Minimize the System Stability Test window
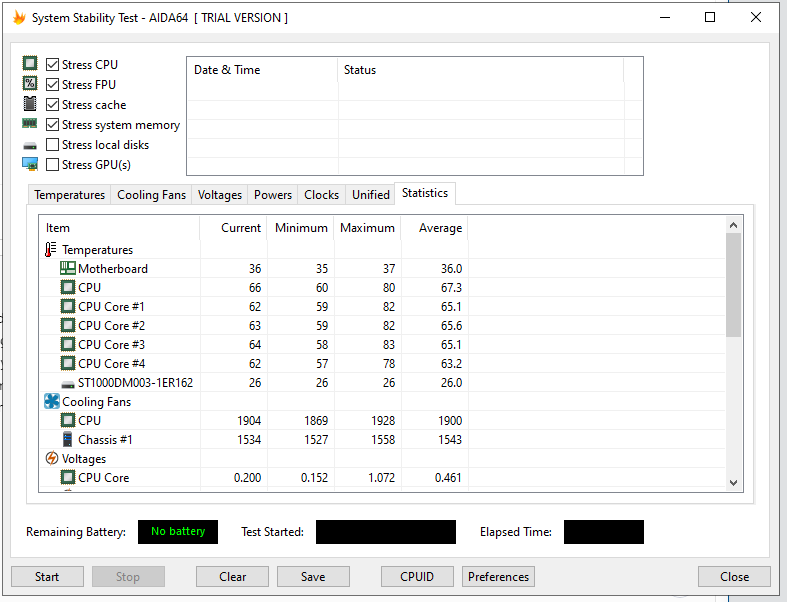This screenshot has height=602, width=787. [665, 18]
